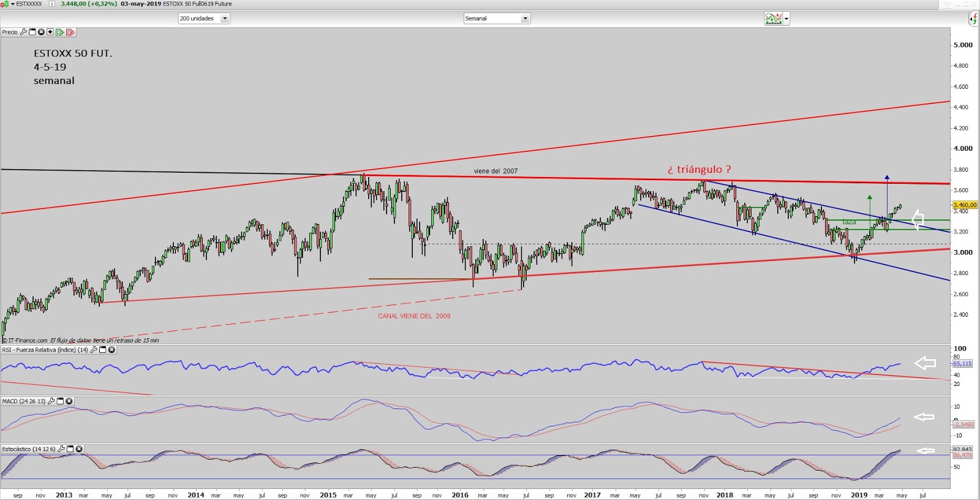Click the 2015 label on time axis

[x=328, y=495]
